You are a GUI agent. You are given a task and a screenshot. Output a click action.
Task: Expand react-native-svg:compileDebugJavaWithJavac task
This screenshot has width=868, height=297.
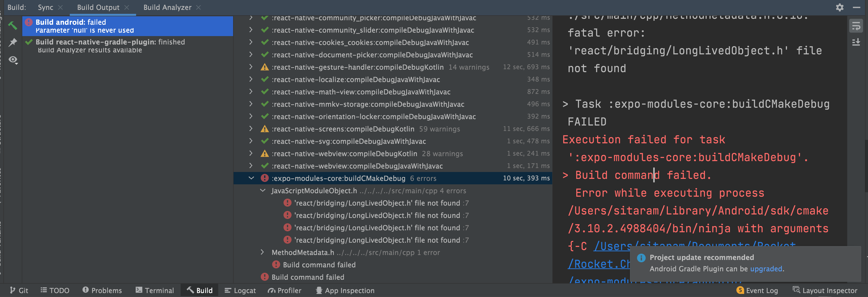(x=251, y=141)
